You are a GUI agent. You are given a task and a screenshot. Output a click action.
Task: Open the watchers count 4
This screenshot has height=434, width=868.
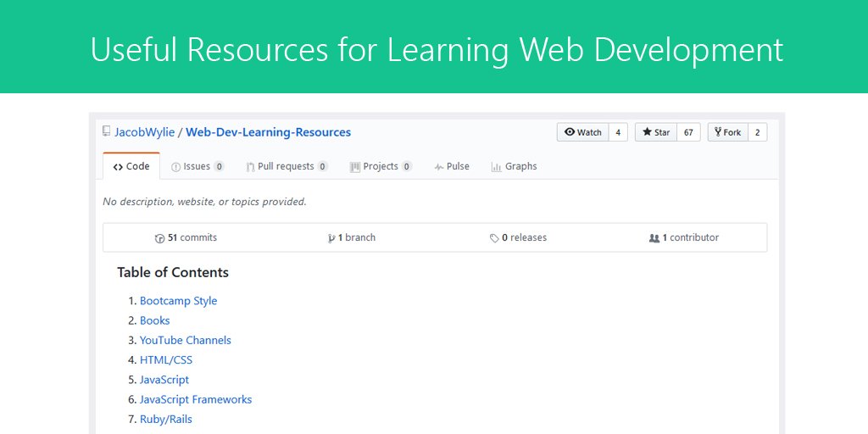point(618,132)
